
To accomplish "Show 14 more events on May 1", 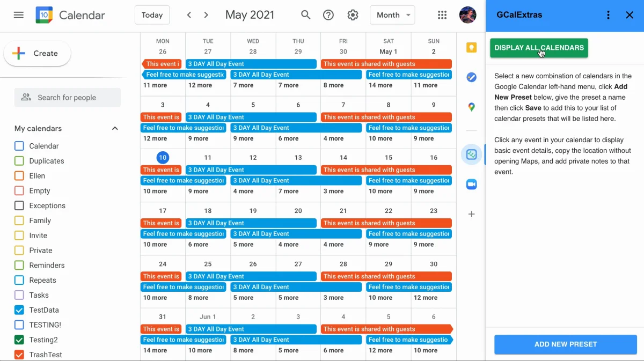I will click(x=380, y=85).
